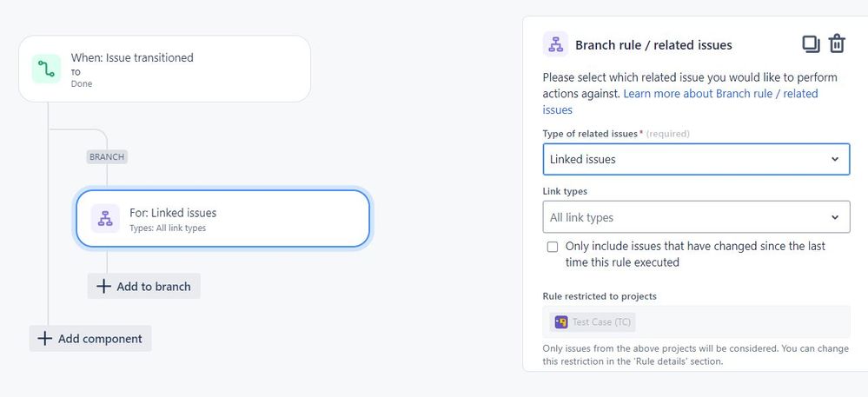This screenshot has height=397, width=868.
Task: Delete the branch rule via trash icon
Action: coord(837,43)
